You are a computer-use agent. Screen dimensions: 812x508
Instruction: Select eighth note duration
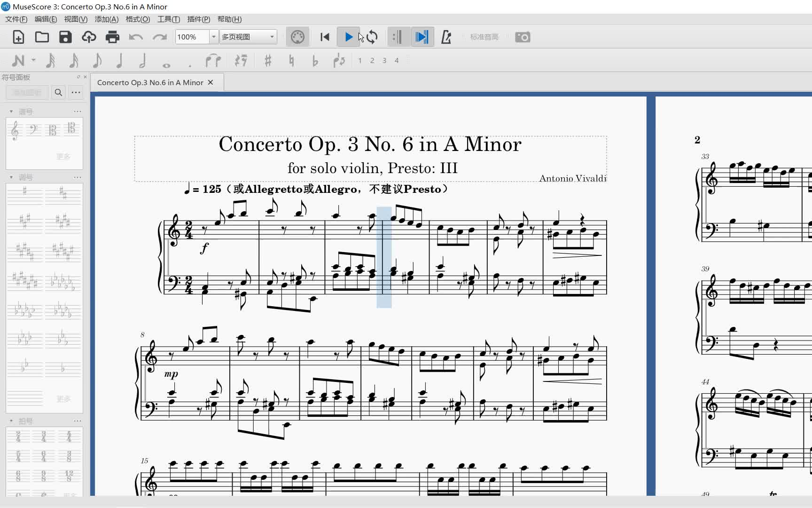tap(97, 60)
